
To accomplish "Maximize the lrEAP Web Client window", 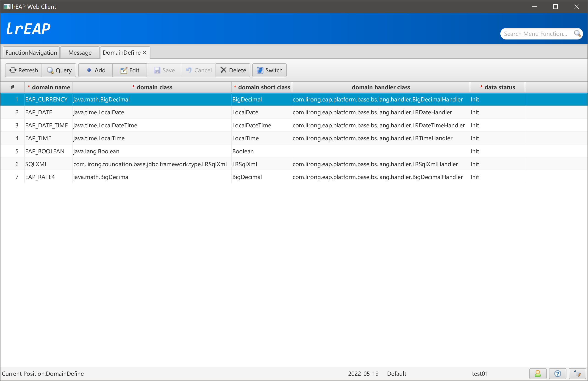I will [555, 7].
